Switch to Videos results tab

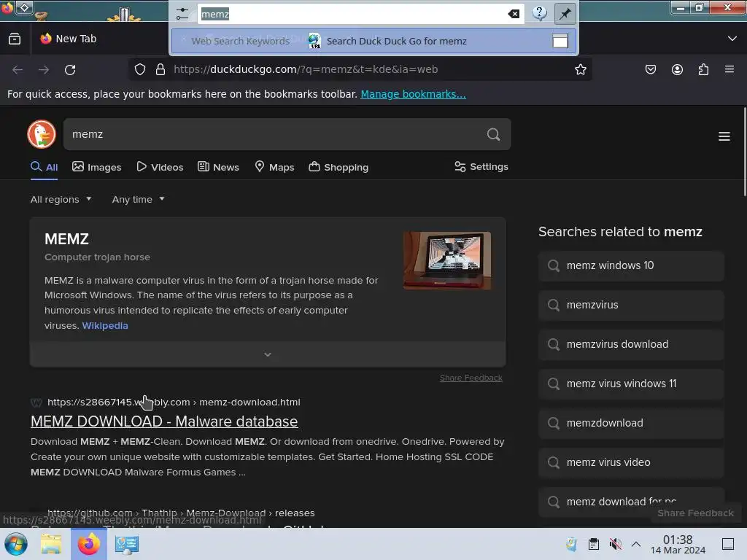[x=160, y=167]
